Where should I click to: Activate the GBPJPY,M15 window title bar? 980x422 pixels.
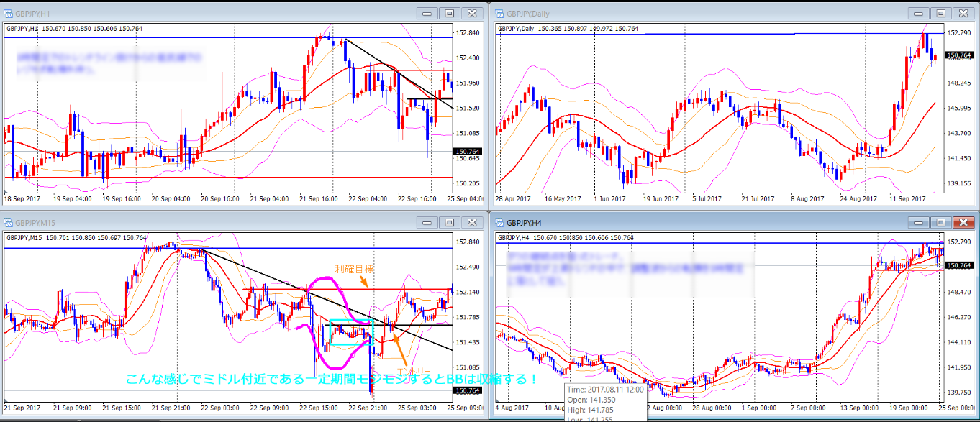(216, 222)
